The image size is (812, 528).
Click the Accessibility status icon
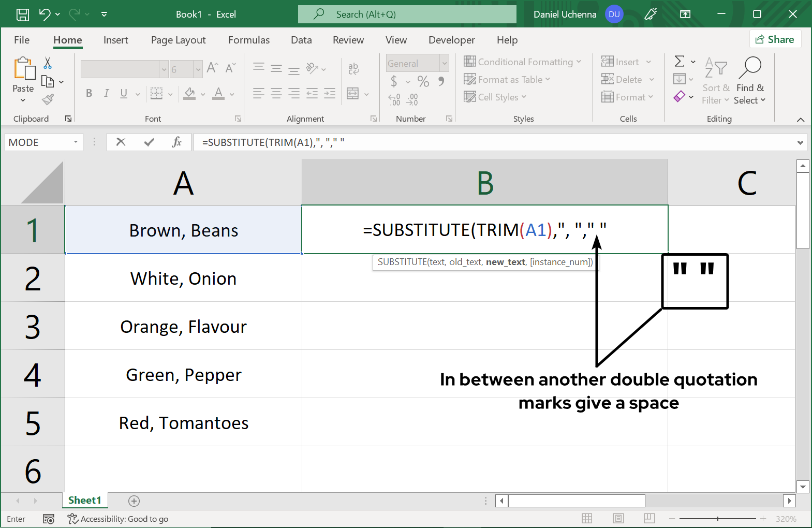[72, 519]
